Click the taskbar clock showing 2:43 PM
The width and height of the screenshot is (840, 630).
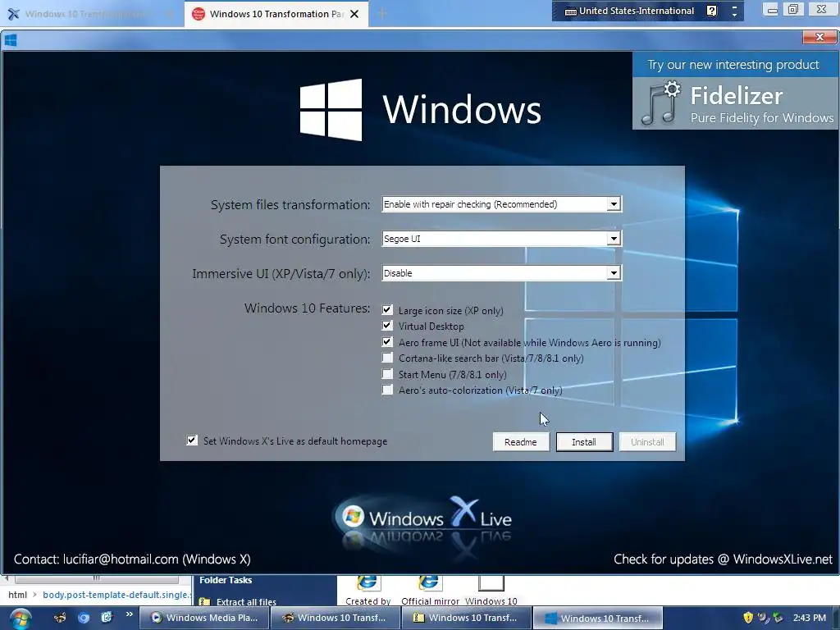tap(810, 618)
